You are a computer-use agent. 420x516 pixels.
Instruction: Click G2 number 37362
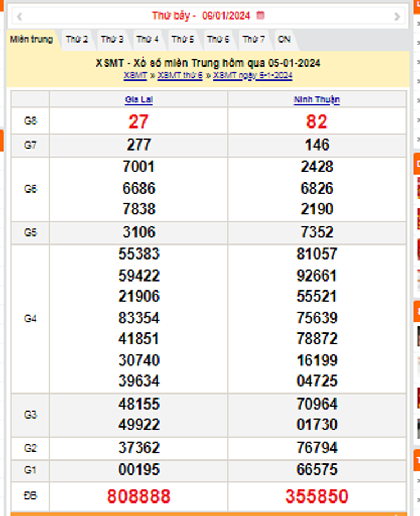point(139,448)
